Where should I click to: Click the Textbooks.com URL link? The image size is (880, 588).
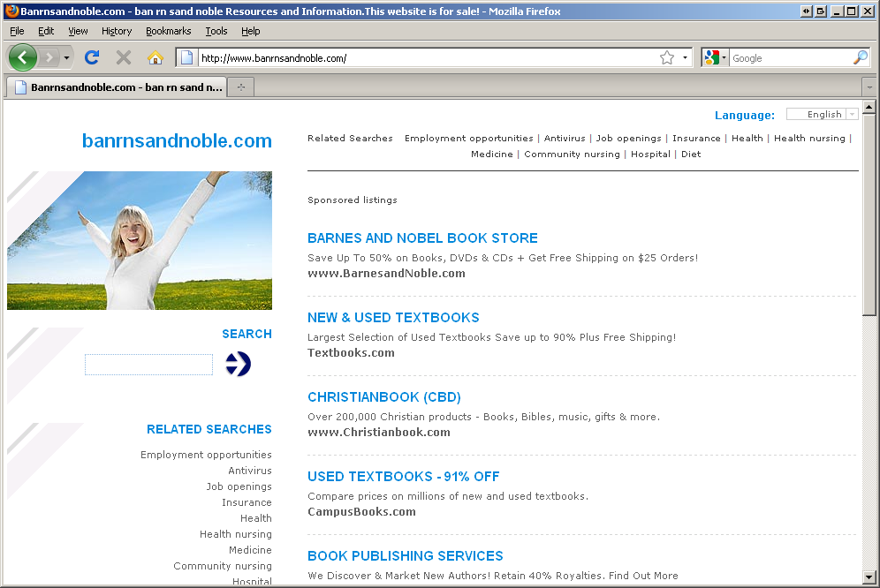[351, 353]
